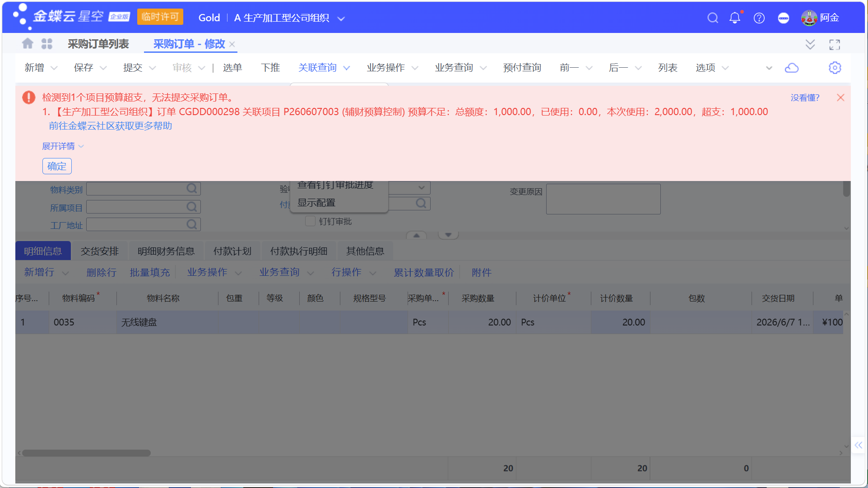Image resolution: width=868 pixels, height=488 pixels.
Task: Click the 后一 navigation button
Action: coord(618,68)
